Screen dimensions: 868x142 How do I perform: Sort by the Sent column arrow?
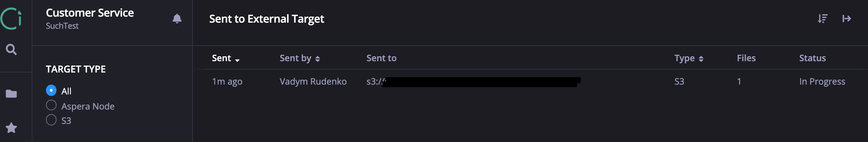[x=237, y=60]
